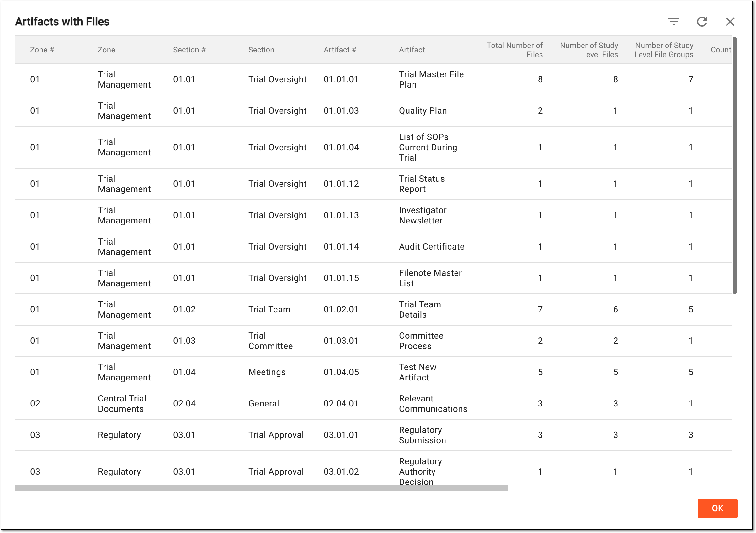756x533 pixels.
Task: Click the orange OK button
Action: [x=717, y=508]
